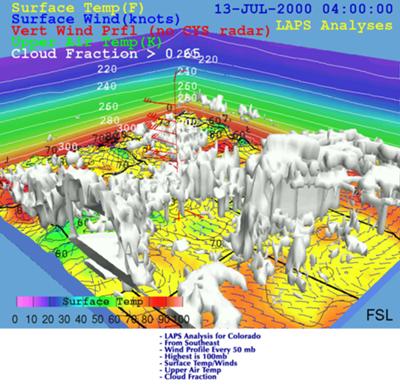Select the blue caption line "Upper Air Temp"
The image size is (400, 385).
[x=193, y=370]
